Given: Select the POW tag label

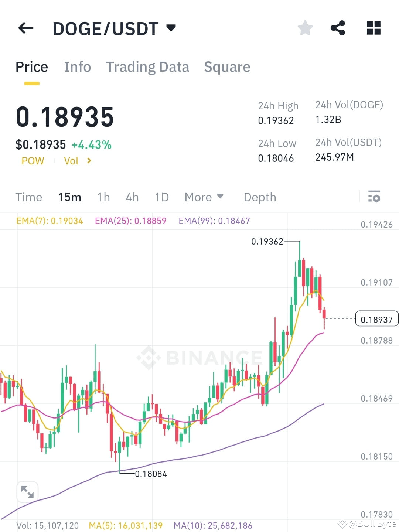Looking at the screenshot, I should tap(33, 160).
